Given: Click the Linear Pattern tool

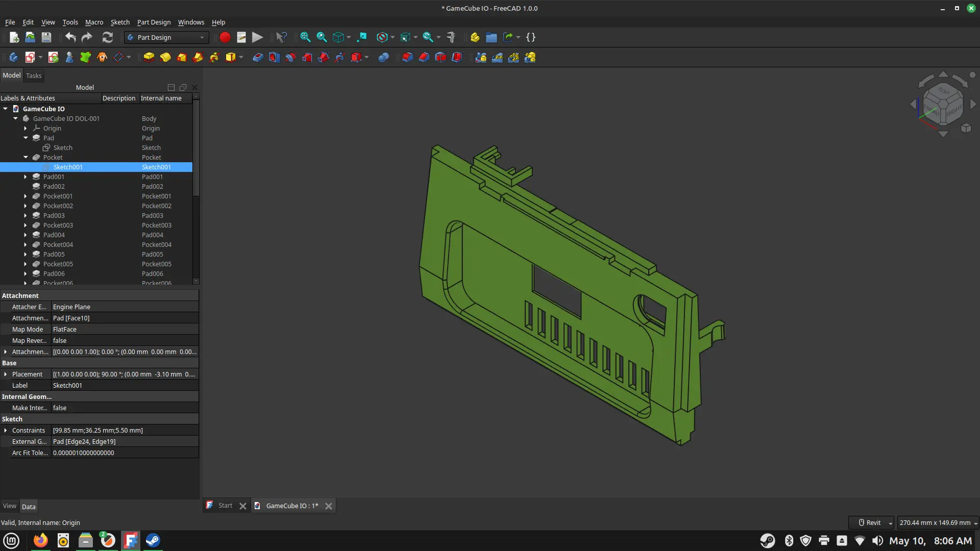Looking at the screenshot, I should pyautogui.click(x=497, y=57).
